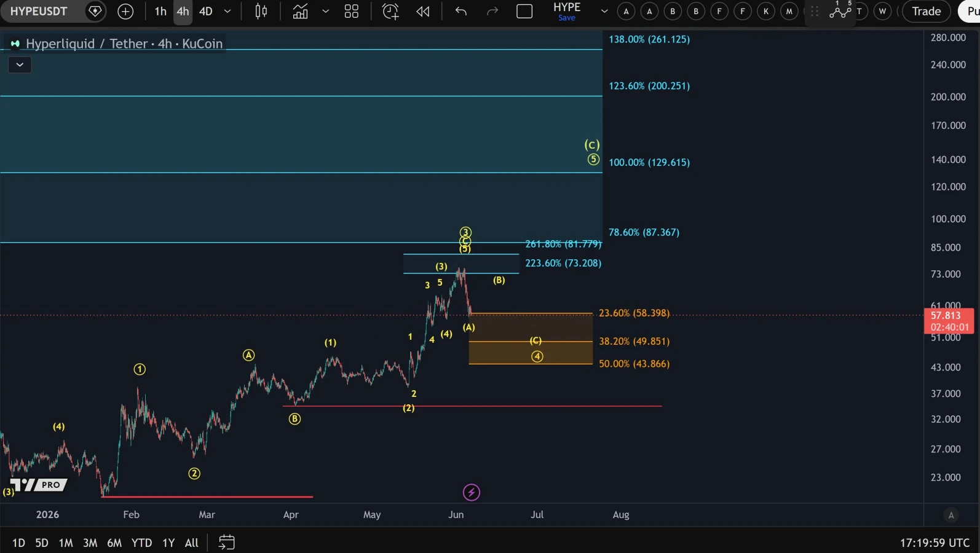Set date range to YTD
This screenshot has width=980, height=553.
tap(142, 543)
